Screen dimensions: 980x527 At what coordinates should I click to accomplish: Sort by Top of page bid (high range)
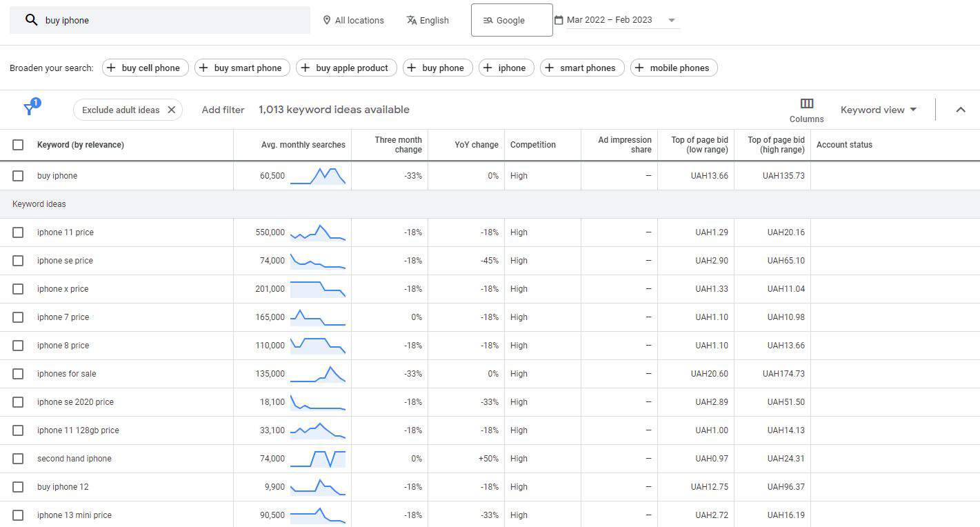click(776, 145)
